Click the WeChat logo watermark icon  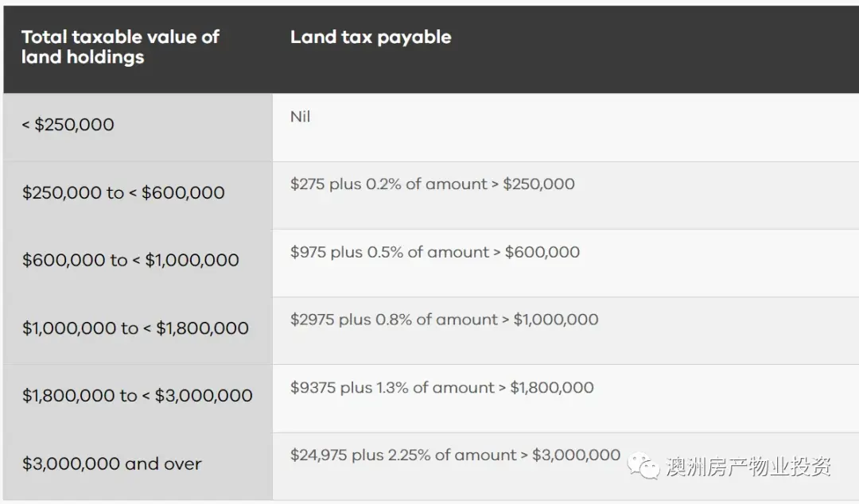click(x=643, y=466)
